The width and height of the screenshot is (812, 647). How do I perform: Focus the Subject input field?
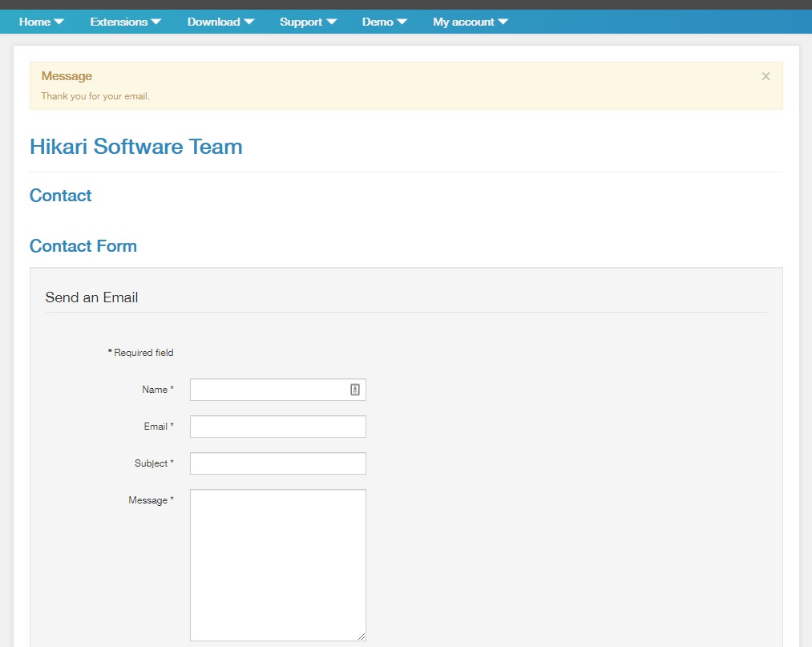tap(277, 463)
